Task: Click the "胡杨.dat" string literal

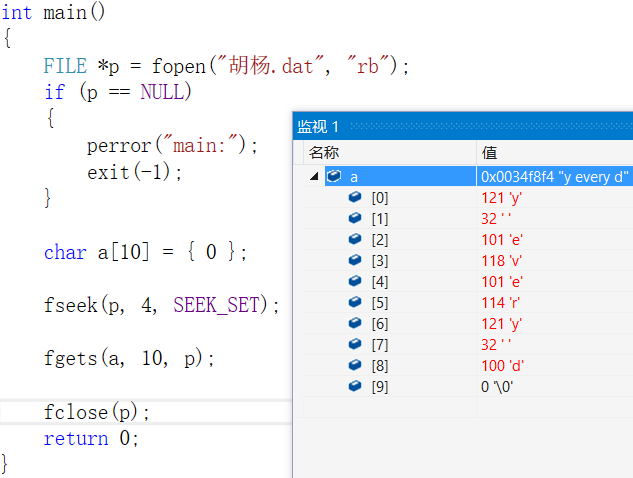Action: coord(270,65)
